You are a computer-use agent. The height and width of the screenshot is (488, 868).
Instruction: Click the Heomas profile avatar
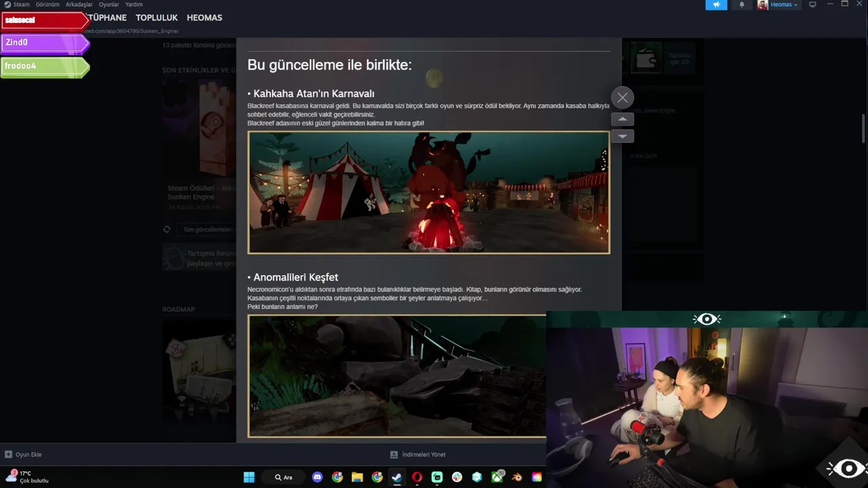coord(763,5)
